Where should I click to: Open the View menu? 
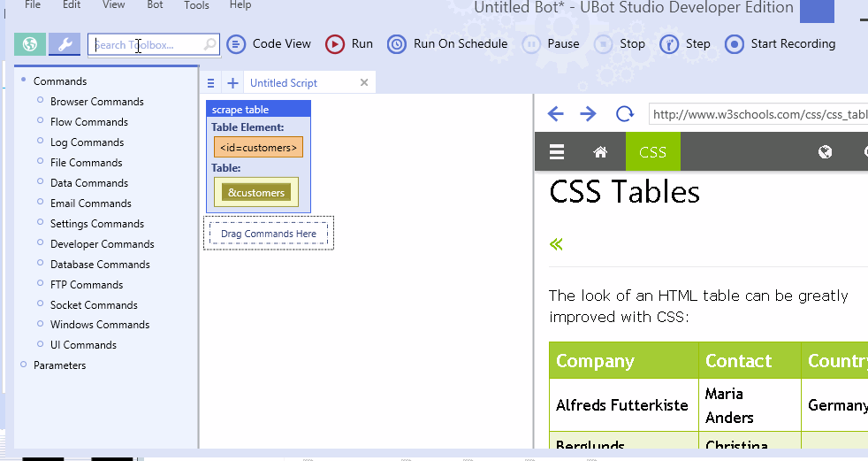[x=113, y=4]
